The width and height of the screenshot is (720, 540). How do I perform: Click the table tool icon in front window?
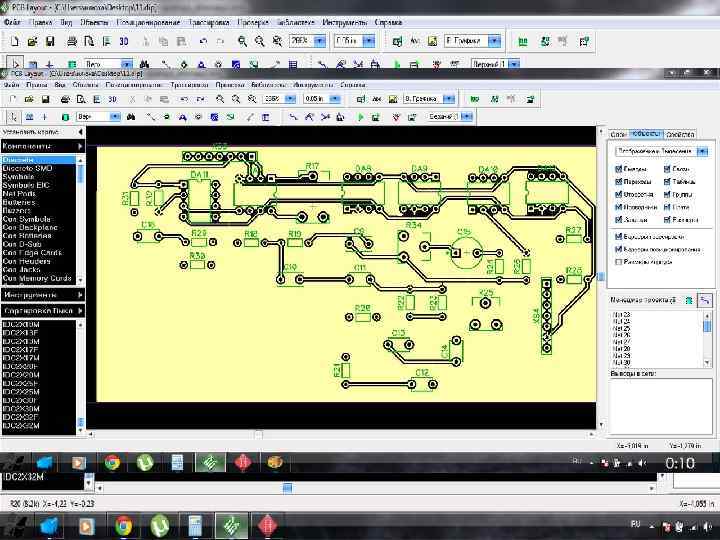coord(265,117)
